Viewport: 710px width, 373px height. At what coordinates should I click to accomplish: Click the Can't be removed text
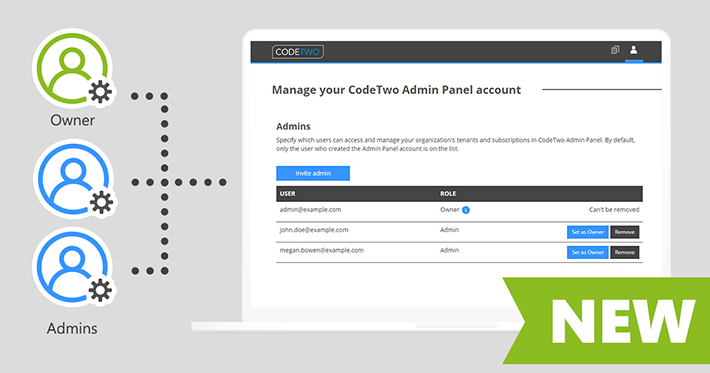[614, 210]
